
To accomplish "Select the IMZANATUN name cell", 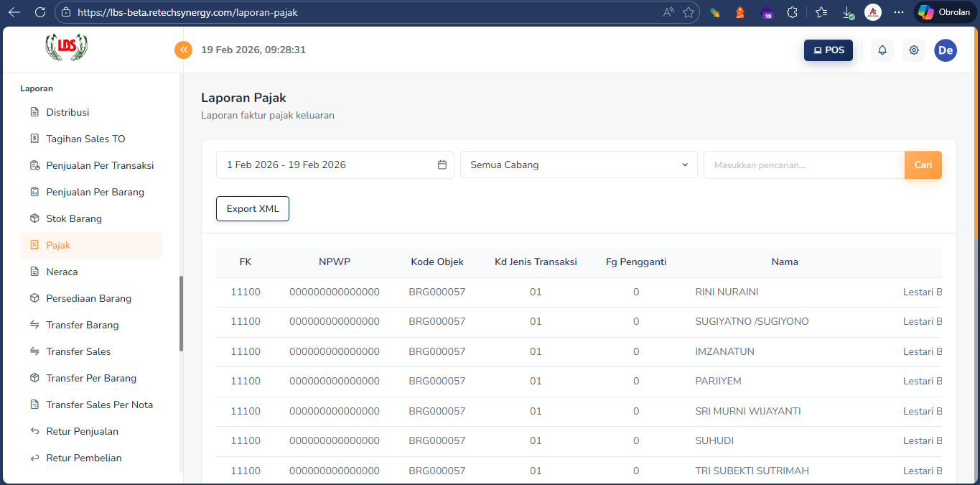I will click(724, 351).
